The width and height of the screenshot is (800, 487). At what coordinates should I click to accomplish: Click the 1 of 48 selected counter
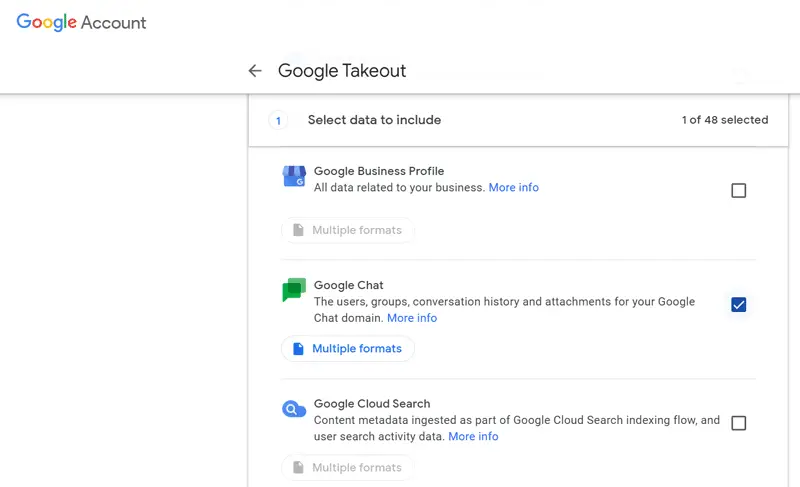(x=725, y=120)
